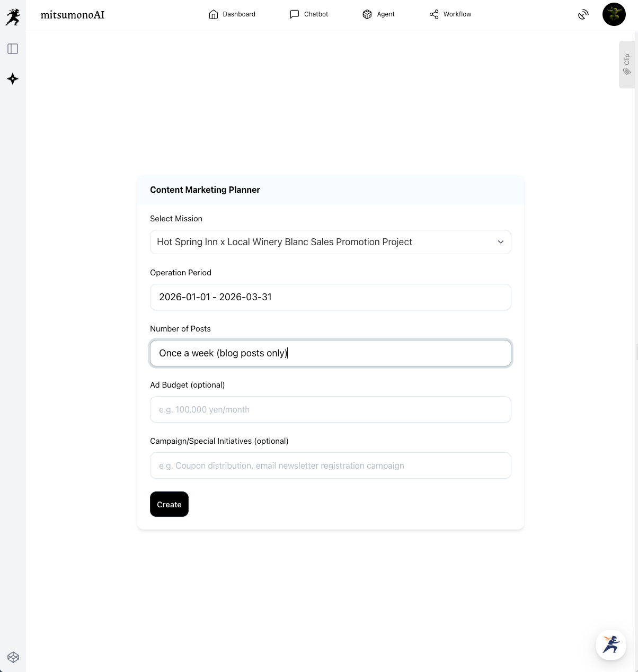Open the Chatbot tab
Viewport: 638px width, 672px height.
click(309, 14)
